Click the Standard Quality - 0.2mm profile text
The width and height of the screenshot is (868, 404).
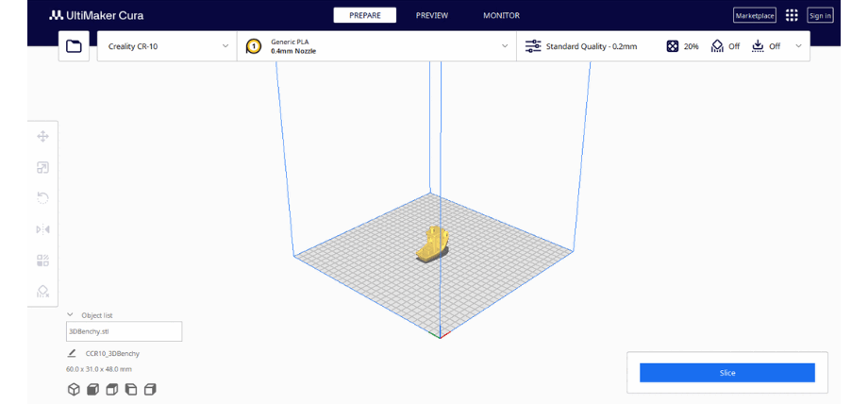(592, 46)
